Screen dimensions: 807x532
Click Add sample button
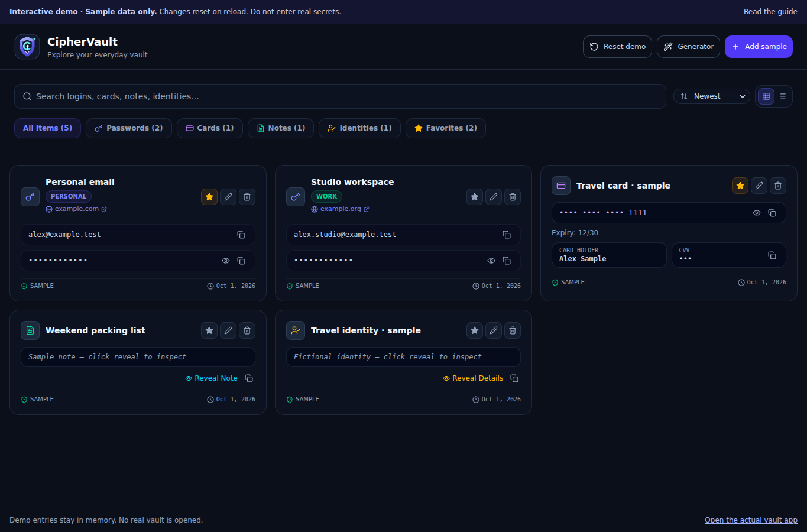click(759, 47)
